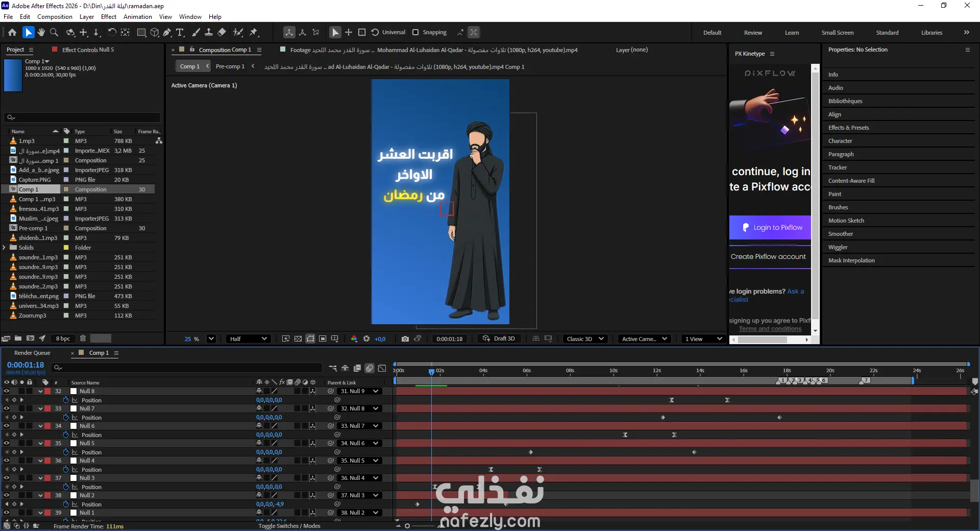
Task: Click the Login to Pixflow button
Action: coord(770,227)
